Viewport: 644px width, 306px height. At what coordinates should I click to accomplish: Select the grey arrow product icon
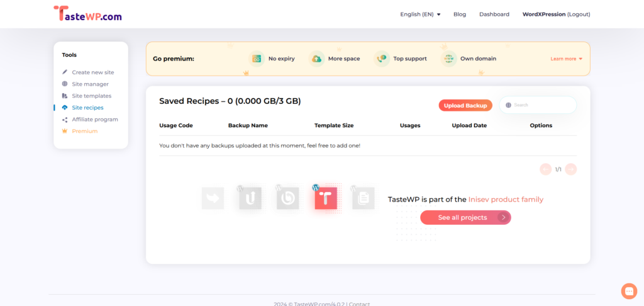(x=213, y=198)
